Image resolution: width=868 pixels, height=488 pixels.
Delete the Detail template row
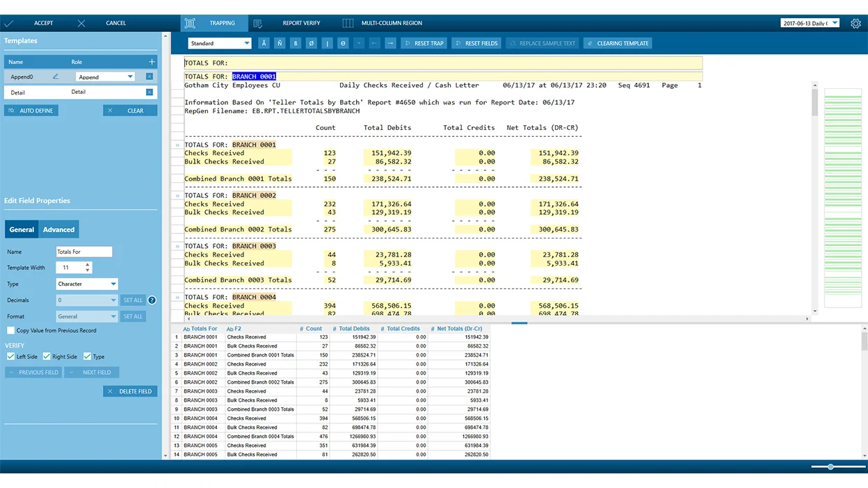point(150,92)
